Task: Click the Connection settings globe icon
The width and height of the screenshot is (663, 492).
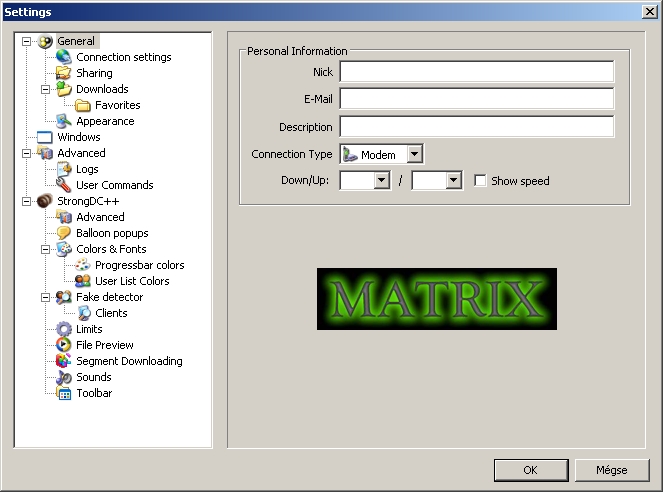Action: point(64,57)
